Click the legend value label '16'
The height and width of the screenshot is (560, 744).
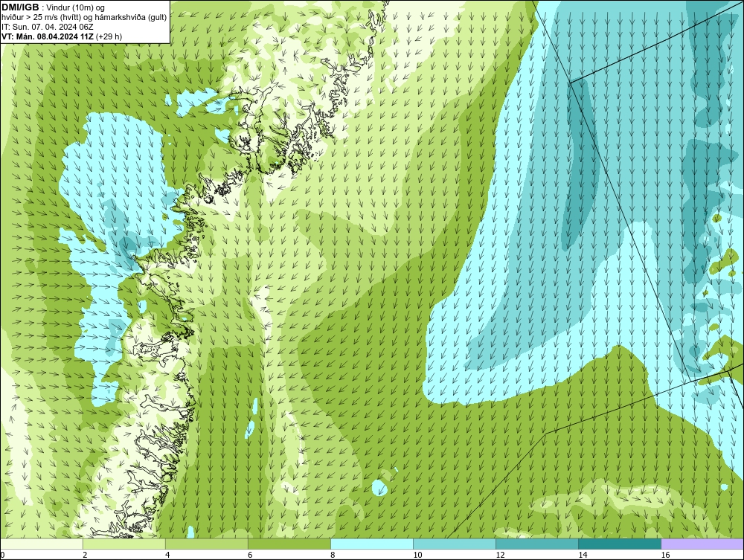coord(664,555)
